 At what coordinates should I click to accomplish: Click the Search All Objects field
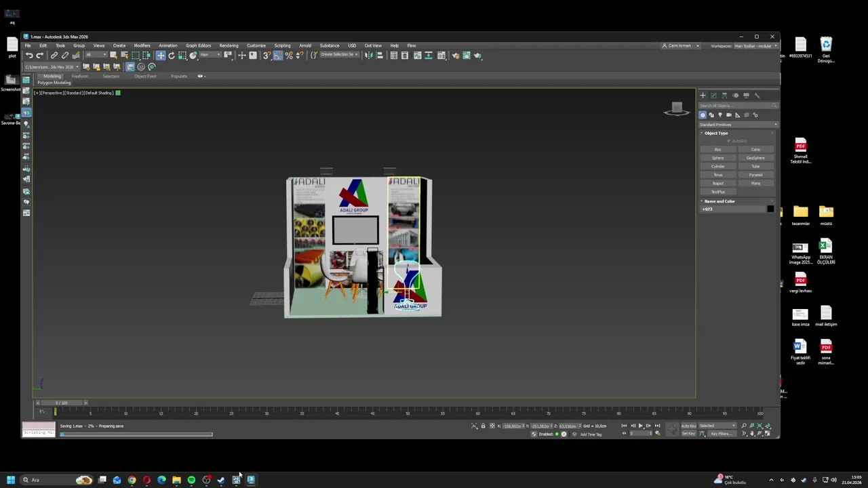tap(738, 106)
